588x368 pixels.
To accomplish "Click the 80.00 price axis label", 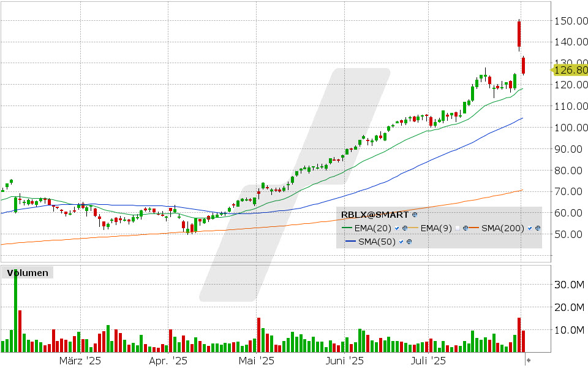I will coord(568,171).
